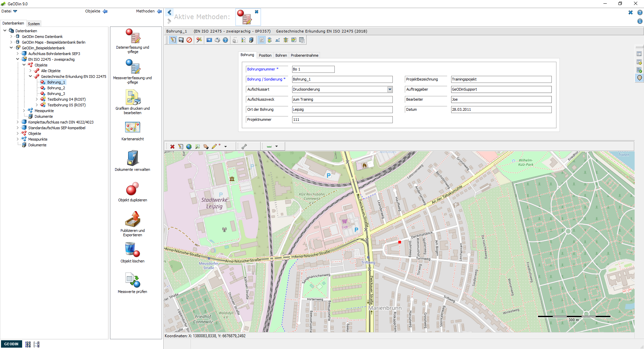Image resolution: width=644 pixels, height=349 pixels.
Task: Open the Datei menu dropdown
Action: click(x=9, y=11)
